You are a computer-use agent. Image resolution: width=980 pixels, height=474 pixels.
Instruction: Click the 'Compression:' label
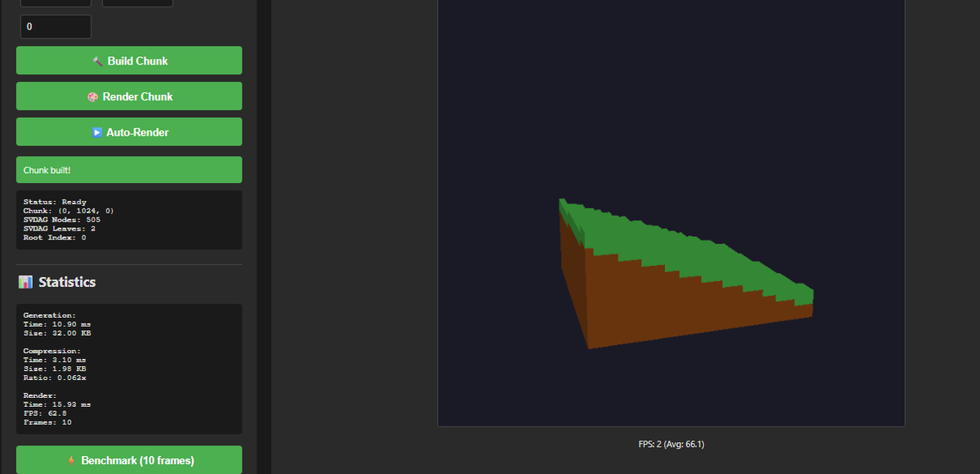tap(52, 351)
